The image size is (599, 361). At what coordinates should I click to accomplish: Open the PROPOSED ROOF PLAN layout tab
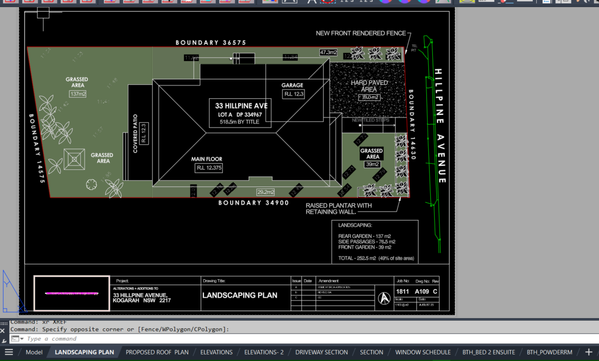(157, 352)
